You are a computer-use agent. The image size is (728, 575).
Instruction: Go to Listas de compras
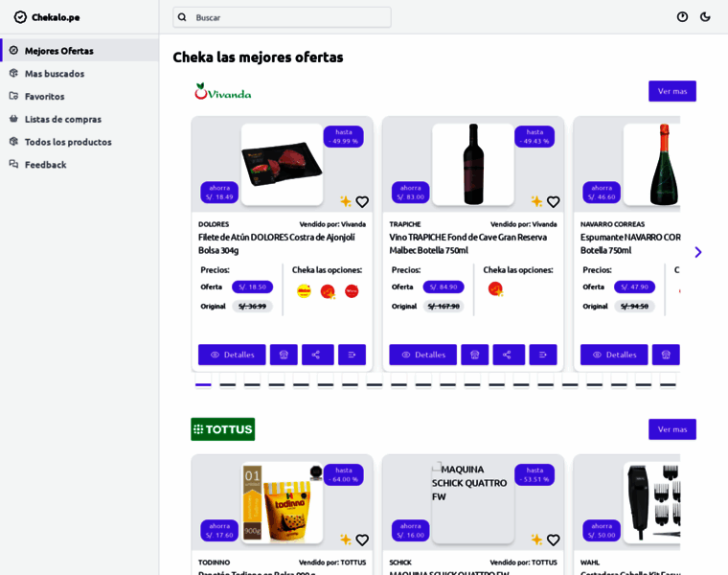pos(62,119)
